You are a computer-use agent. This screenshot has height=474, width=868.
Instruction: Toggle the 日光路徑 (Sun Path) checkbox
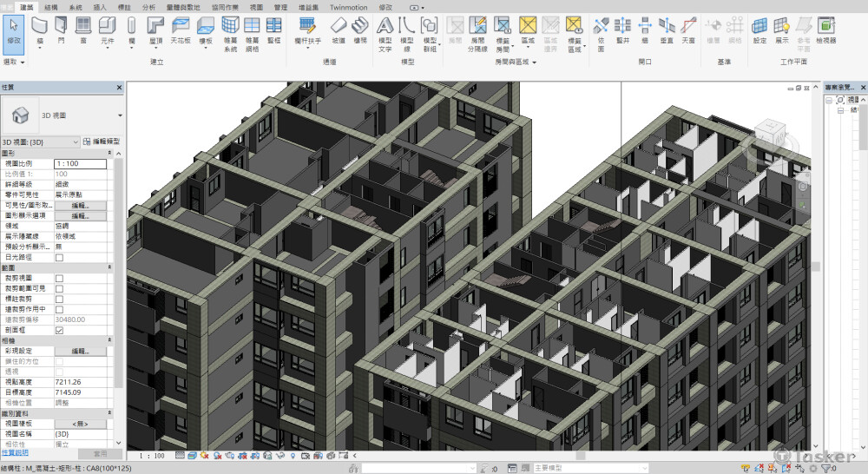(59, 258)
